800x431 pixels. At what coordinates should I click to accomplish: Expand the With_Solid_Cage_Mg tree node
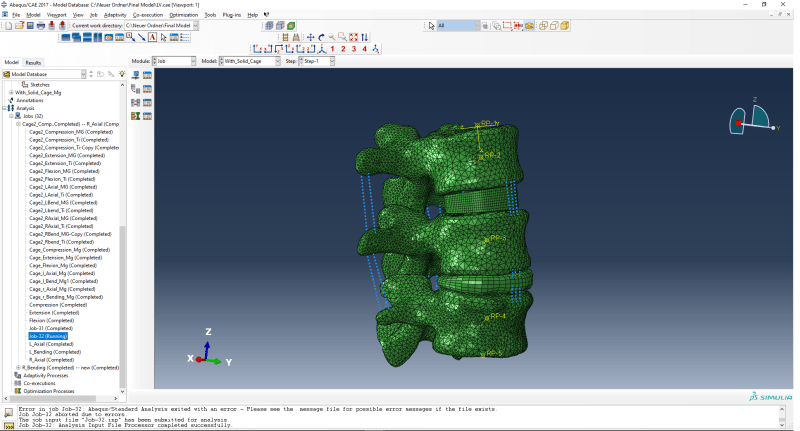[11, 92]
